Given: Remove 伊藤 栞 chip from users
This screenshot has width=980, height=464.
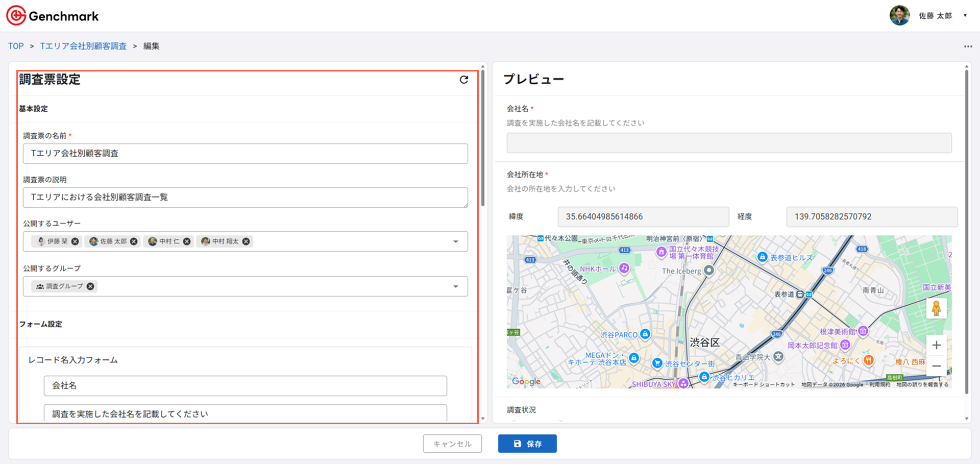Looking at the screenshot, I should [75, 241].
